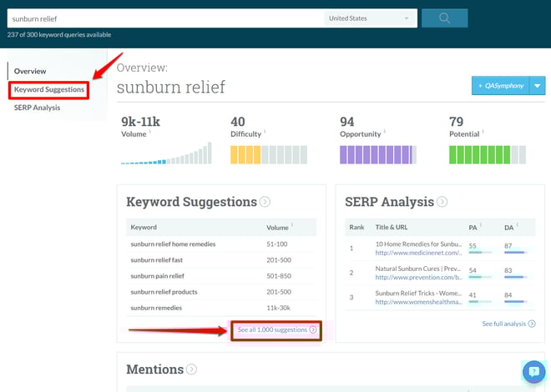
Task: Click the Volume trend bar chart
Action: pyautogui.click(x=166, y=153)
